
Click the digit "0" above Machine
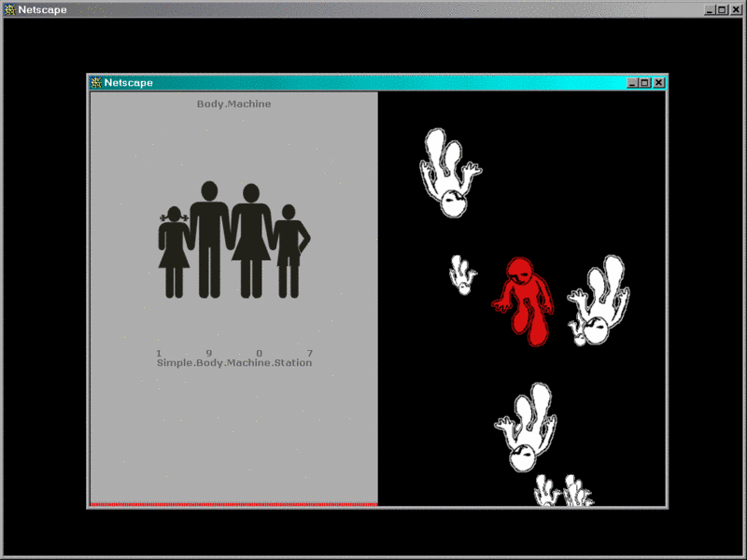point(260,354)
